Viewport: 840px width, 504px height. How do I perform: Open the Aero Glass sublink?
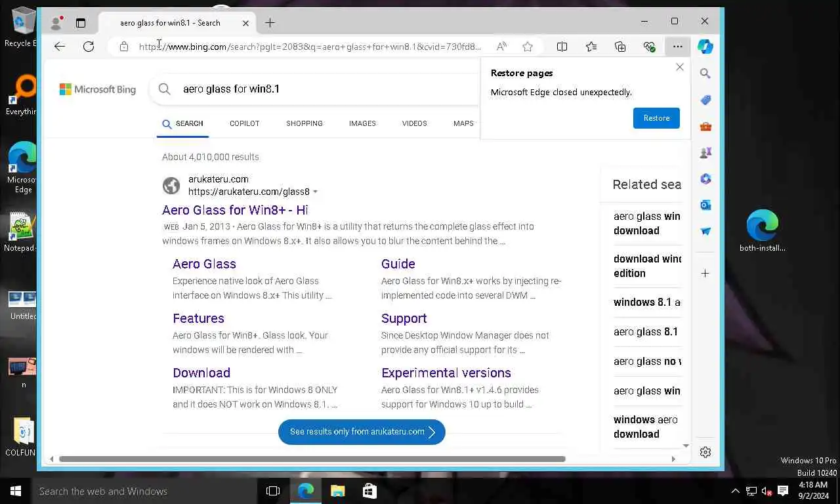coord(204,264)
